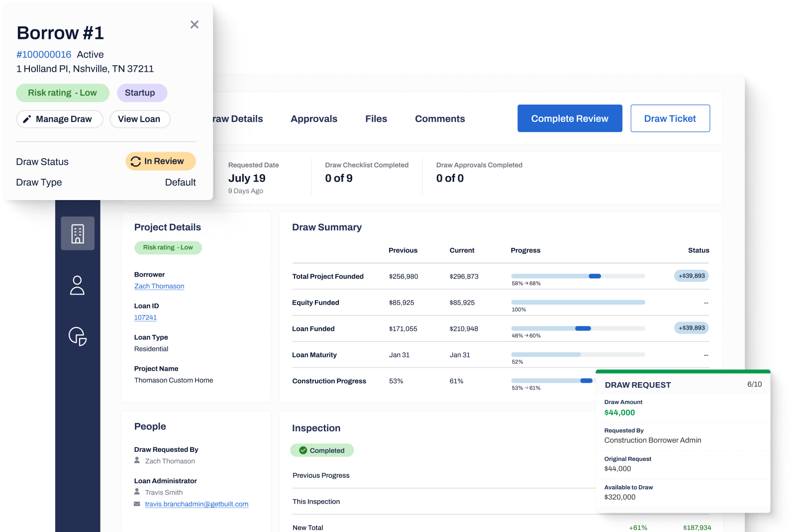Open the Comments tab
The width and height of the screenshot is (798, 532).
440,119
